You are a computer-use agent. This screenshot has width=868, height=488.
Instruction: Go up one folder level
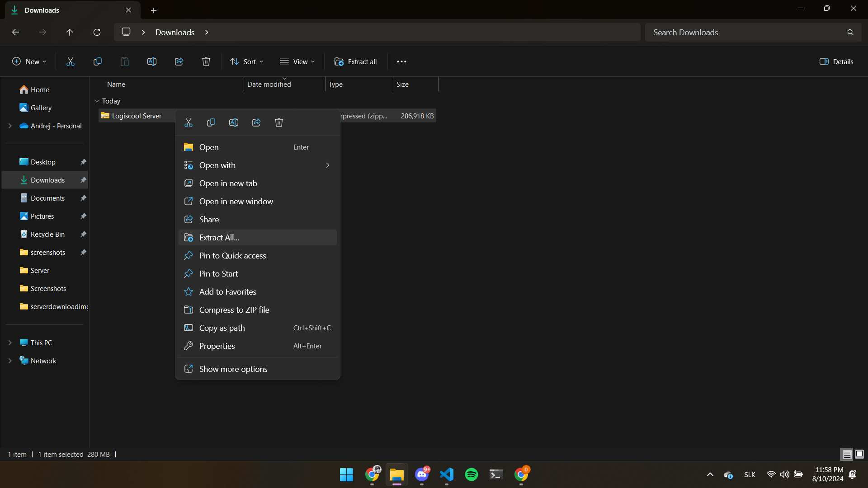click(x=70, y=32)
